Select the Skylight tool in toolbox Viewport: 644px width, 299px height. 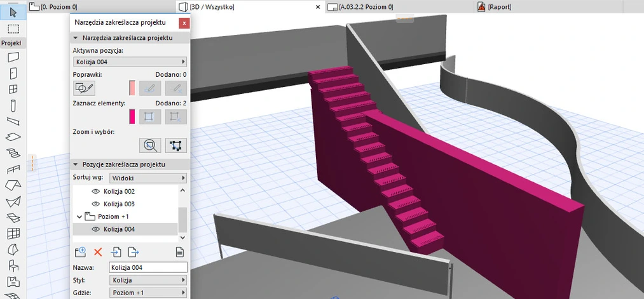(13, 217)
